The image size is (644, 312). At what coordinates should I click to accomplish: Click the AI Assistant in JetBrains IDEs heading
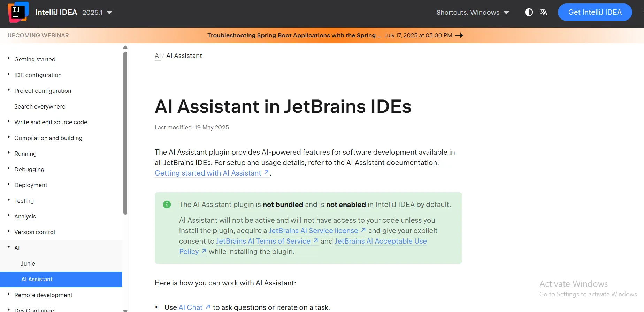coord(283,106)
